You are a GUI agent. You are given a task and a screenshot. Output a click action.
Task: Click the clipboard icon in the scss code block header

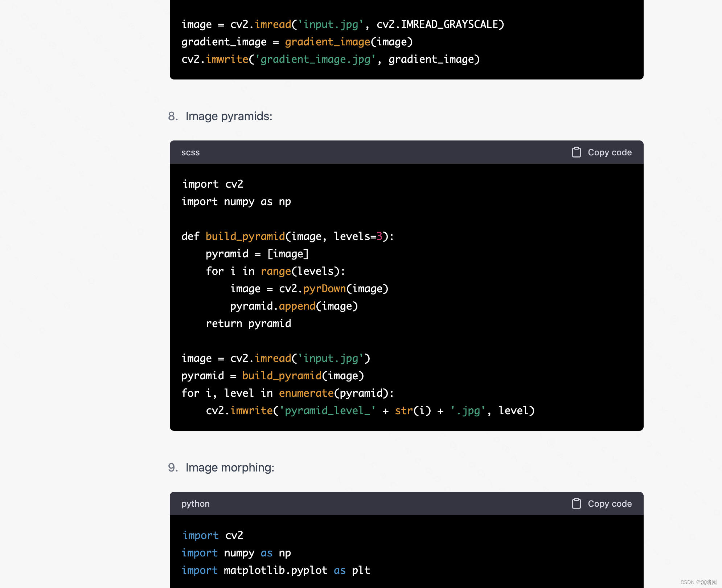(x=576, y=152)
